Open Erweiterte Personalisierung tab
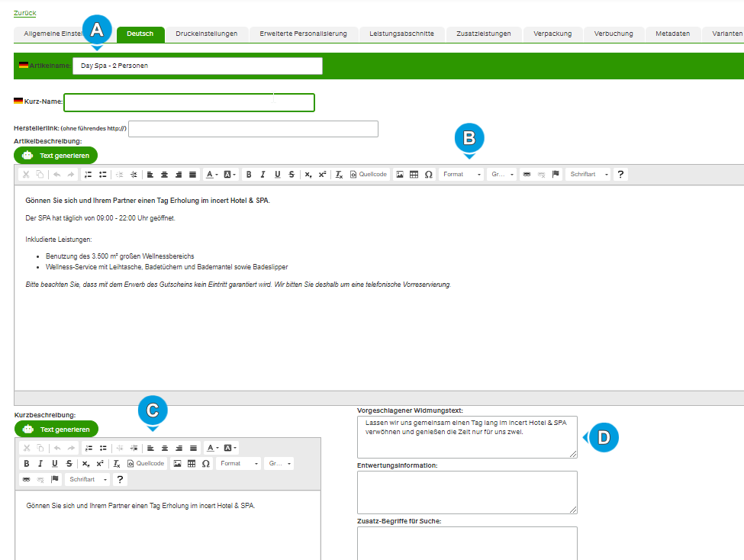The height and width of the screenshot is (560, 744). click(303, 34)
